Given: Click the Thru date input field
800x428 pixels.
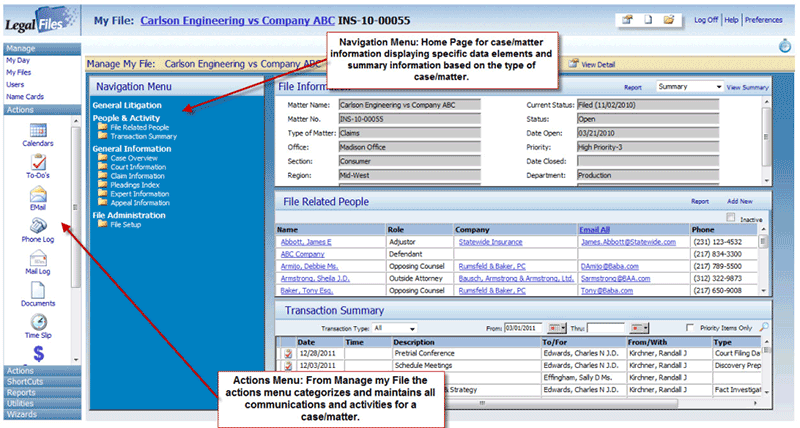Looking at the screenshot, I should coord(606,328).
